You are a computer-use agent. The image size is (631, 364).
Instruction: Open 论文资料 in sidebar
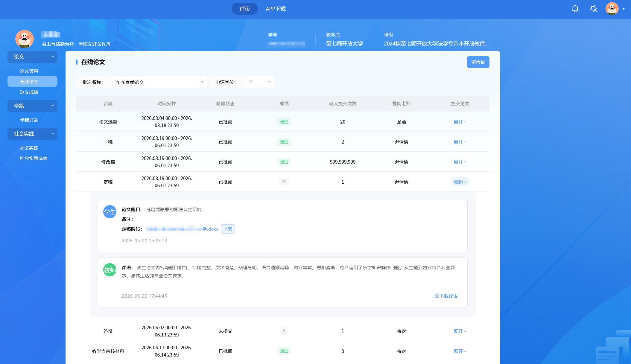click(x=29, y=71)
